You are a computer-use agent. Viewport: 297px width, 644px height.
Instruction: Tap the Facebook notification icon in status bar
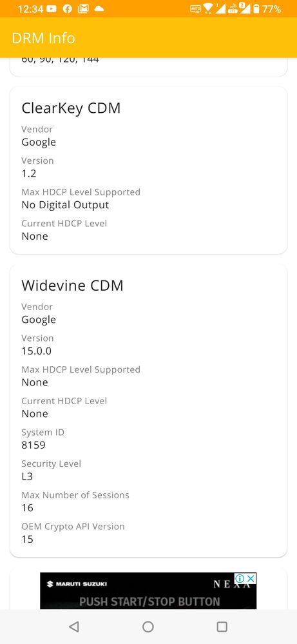coord(67,8)
